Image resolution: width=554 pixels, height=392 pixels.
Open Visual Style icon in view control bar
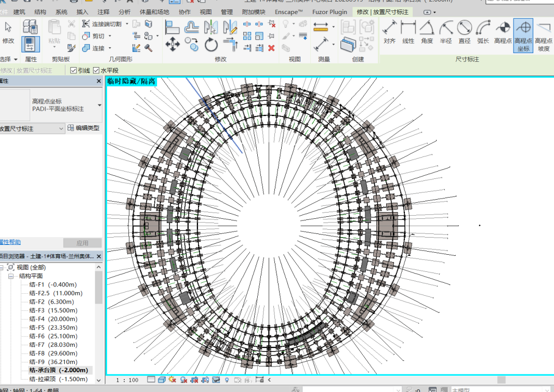tap(162, 380)
